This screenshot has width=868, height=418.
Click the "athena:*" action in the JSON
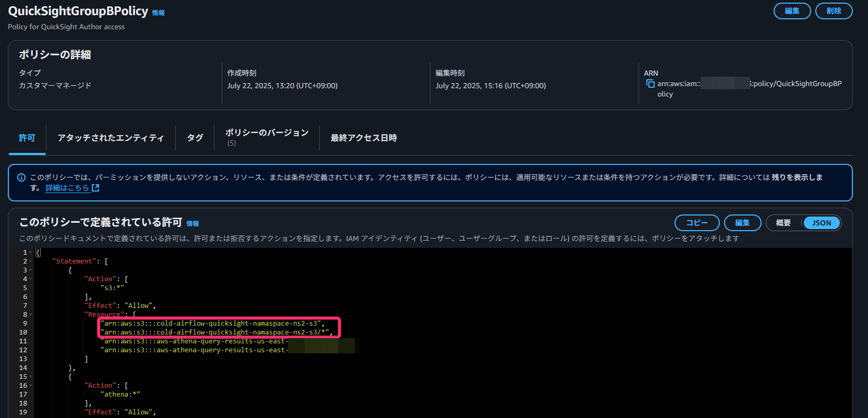point(120,395)
